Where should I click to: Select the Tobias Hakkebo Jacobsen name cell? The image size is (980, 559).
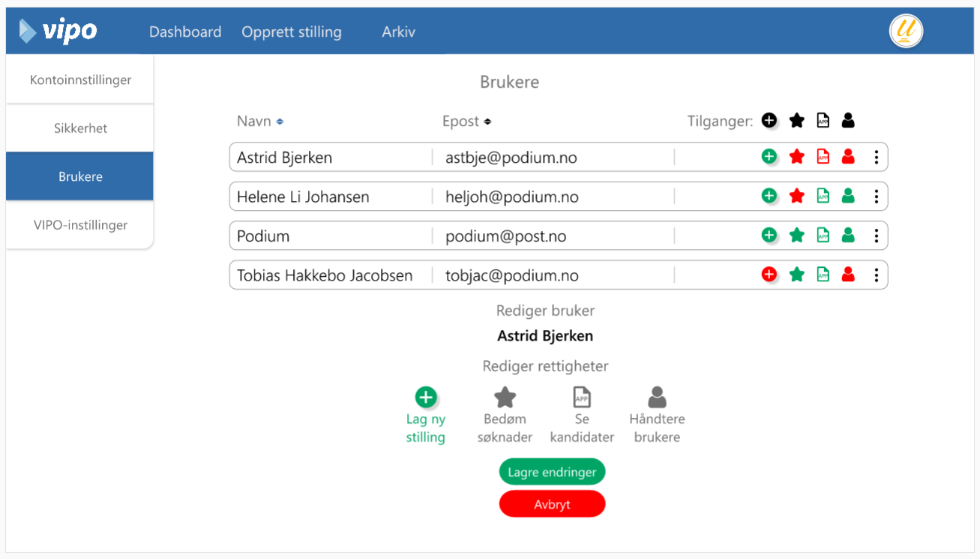[325, 275]
